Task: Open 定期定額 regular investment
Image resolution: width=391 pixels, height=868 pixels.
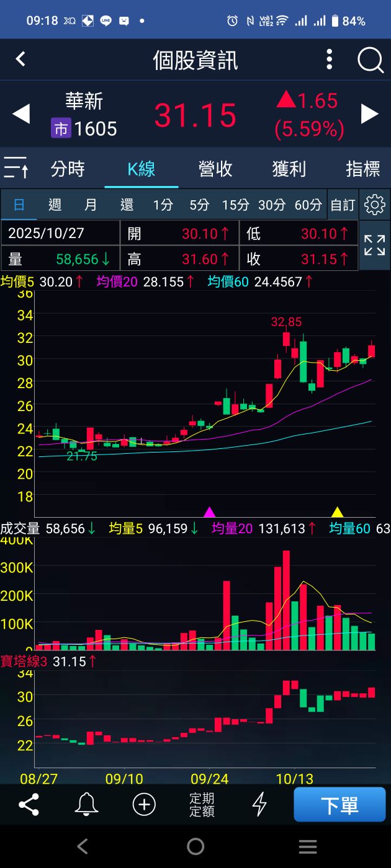Action: (202, 805)
